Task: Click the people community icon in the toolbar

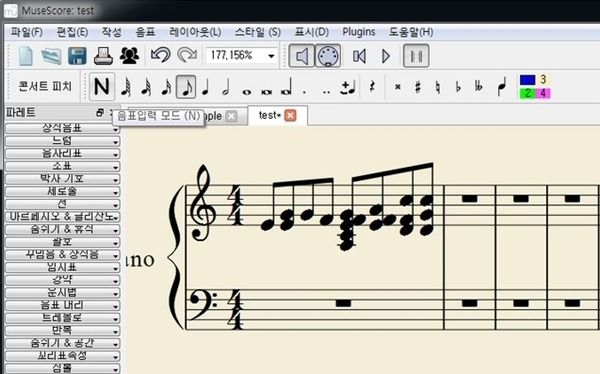Action: (129, 56)
